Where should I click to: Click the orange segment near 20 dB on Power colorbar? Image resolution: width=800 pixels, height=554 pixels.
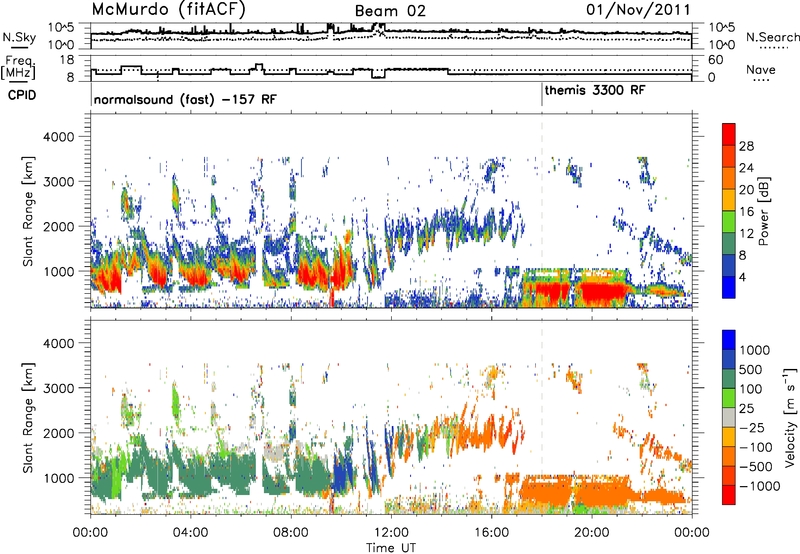[x=729, y=178]
